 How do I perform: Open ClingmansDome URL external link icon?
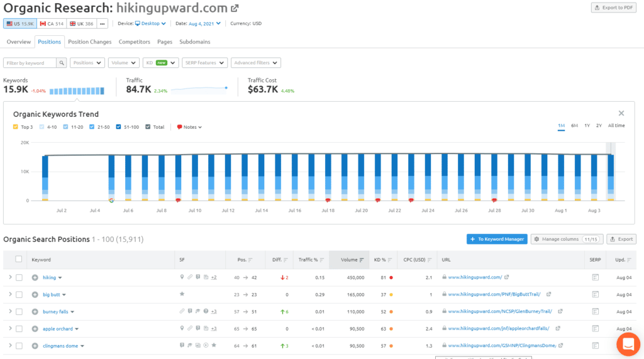(x=561, y=345)
